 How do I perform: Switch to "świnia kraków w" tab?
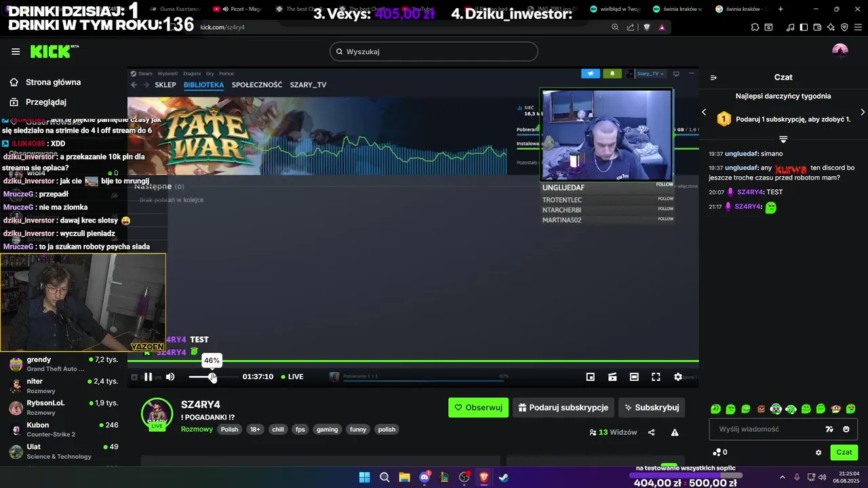coord(678,9)
